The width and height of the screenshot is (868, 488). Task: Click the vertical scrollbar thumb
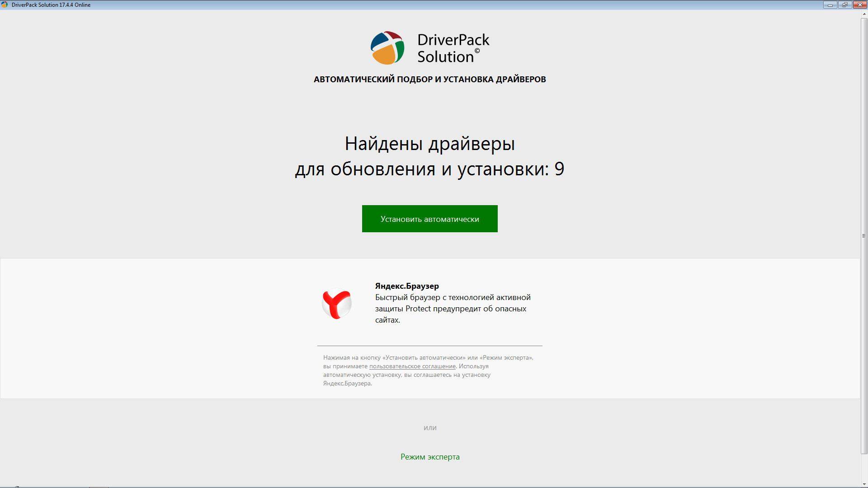point(864,236)
